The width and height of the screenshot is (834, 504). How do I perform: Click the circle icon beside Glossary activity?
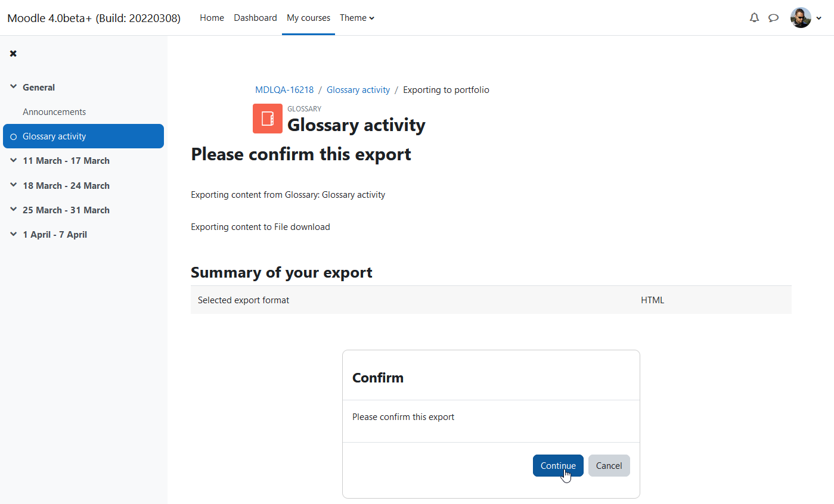coord(14,136)
